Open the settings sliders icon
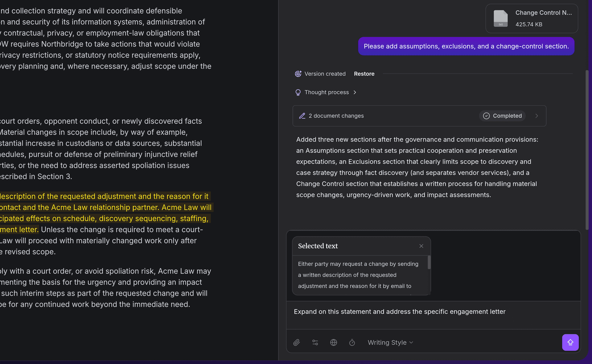The height and width of the screenshot is (364, 592). (x=315, y=342)
